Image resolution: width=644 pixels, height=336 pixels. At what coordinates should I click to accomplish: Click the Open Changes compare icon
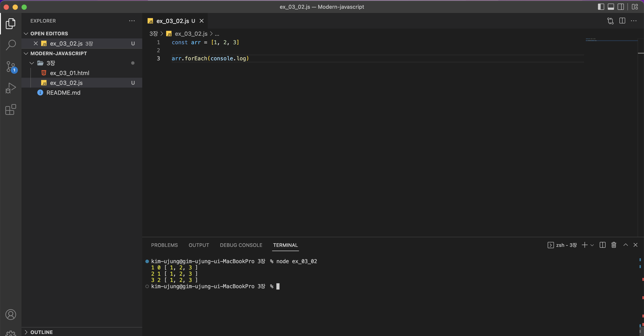[610, 21]
